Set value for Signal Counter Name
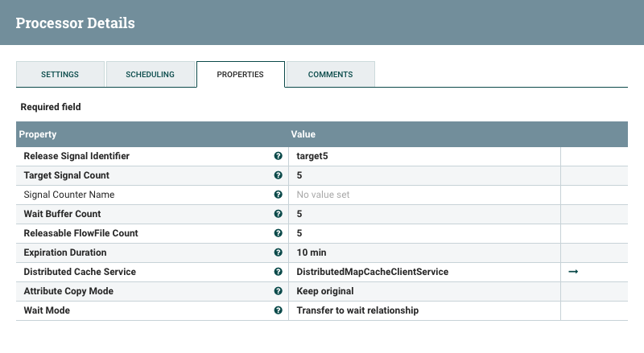This screenshot has height=353, width=644. pos(423,195)
